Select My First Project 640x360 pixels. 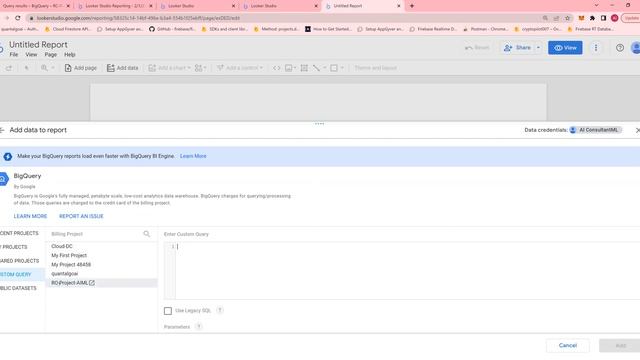(102, 256)
